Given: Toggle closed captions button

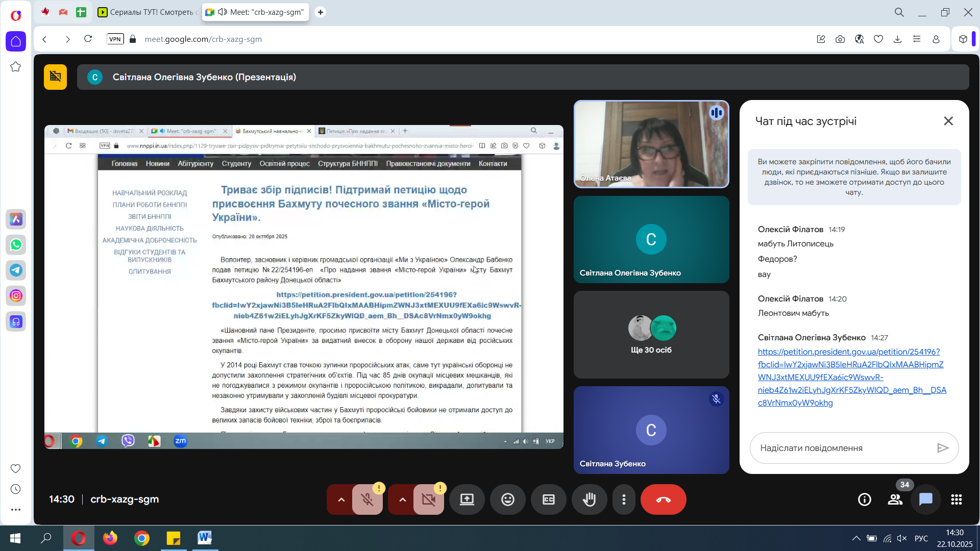Looking at the screenshot, I should coord(548,499).
